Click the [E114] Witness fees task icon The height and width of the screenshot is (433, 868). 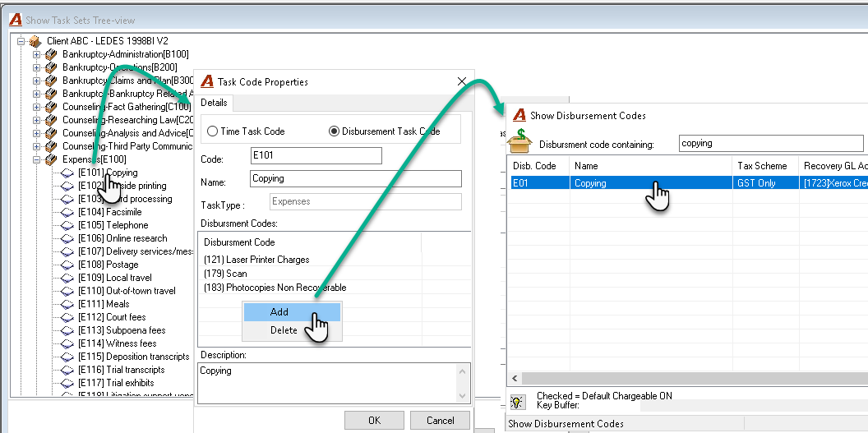click(x=67, y=343)
